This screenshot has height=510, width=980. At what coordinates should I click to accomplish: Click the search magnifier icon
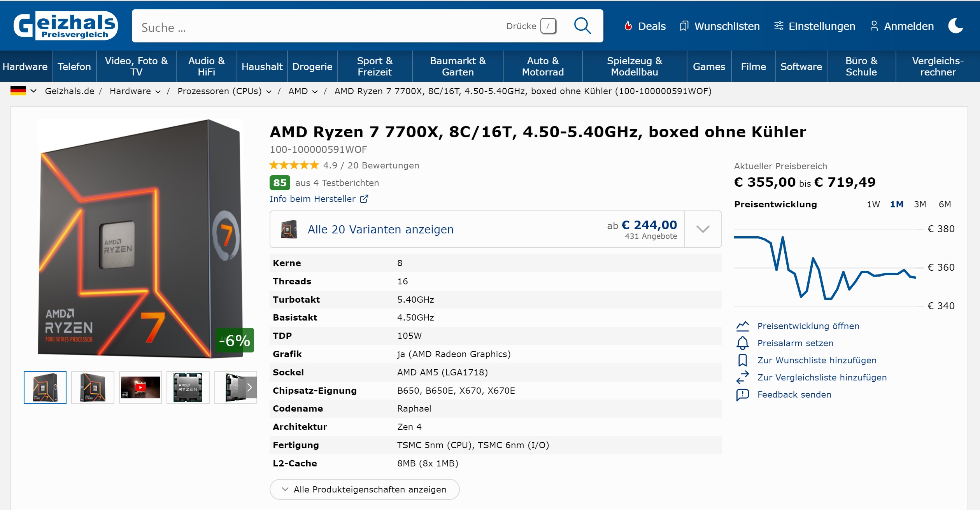coord(582,26)
